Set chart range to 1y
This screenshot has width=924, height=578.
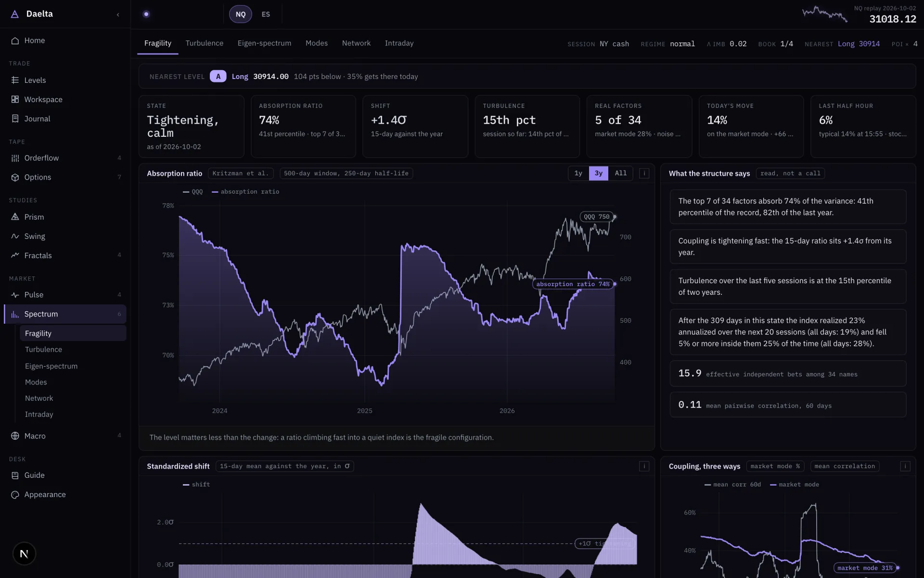pyautogui.click(x=578, y=173)
